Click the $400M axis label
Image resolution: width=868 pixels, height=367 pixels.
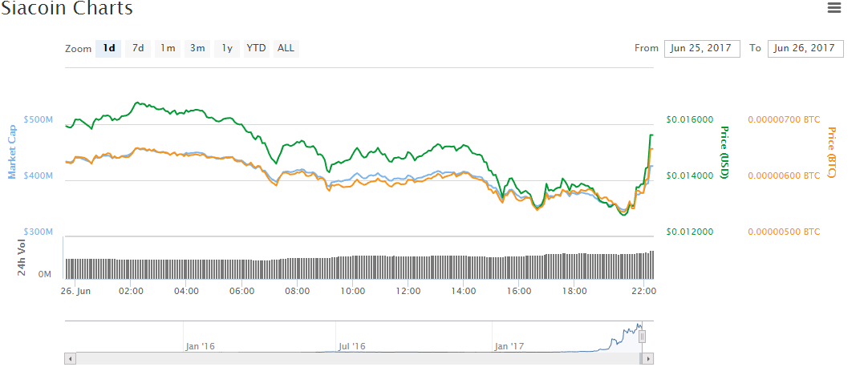click(x=39, y=175)
